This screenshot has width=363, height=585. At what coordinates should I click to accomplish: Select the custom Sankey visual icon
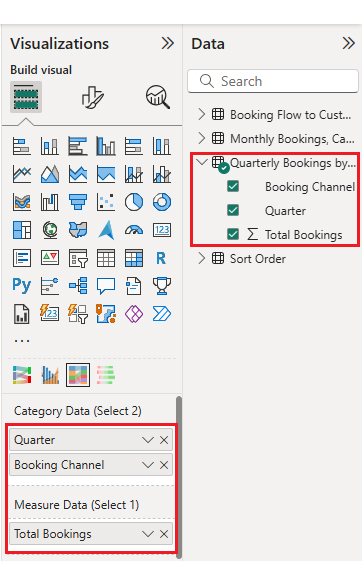[x=22, y=375]
